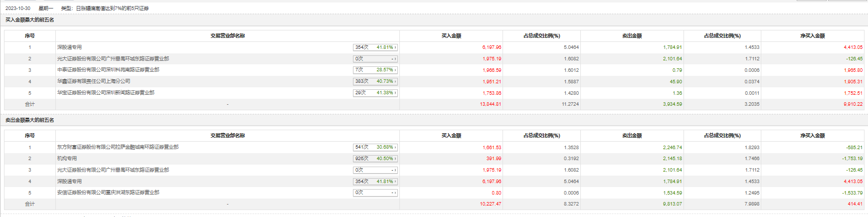Click the 卖出金额最大的前五名 section header
Viewport: 868px width, 217px height.
[30, 120]
